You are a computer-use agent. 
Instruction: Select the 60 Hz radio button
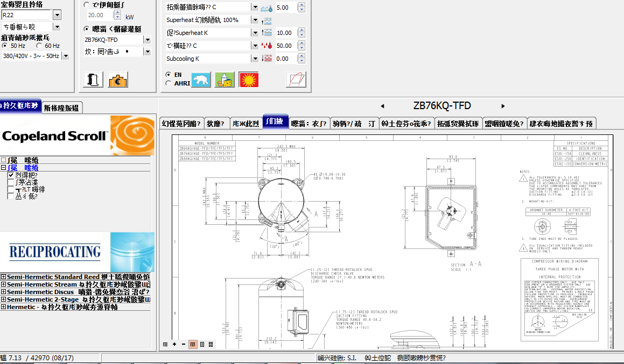tap(39, 46)
